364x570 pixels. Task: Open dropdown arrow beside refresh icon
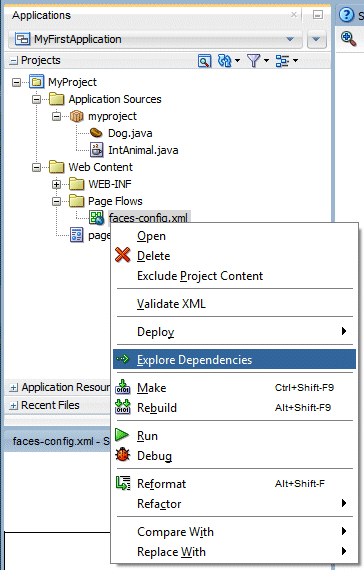pyautogui.click(x=237, y=60)
